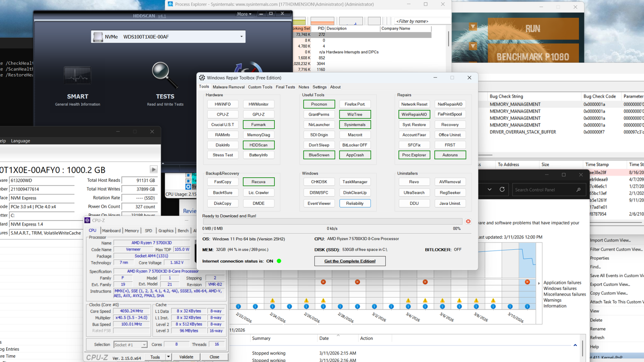
Task: Click the blue information icon on 2/22/2026
Action: point(238,306)
